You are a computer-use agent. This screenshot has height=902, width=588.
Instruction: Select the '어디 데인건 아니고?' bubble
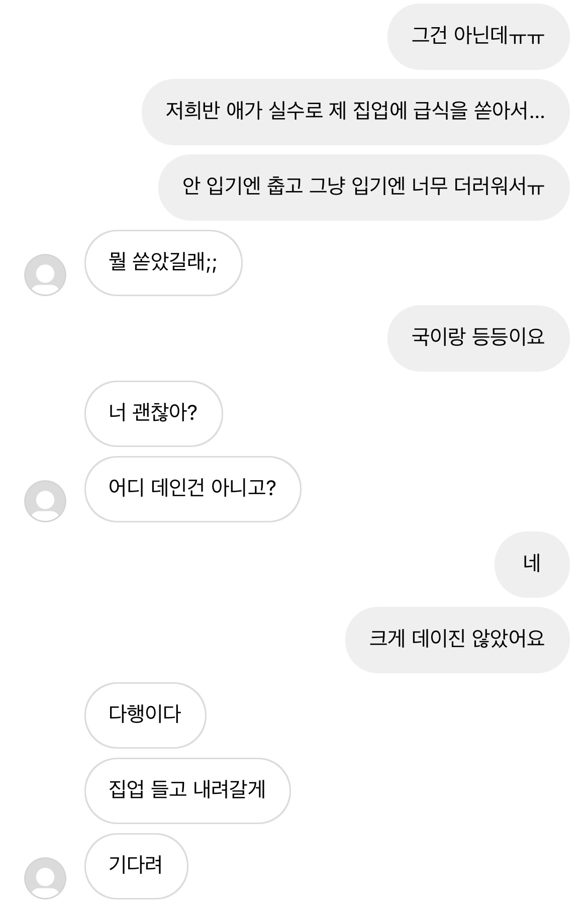(192, 489)
